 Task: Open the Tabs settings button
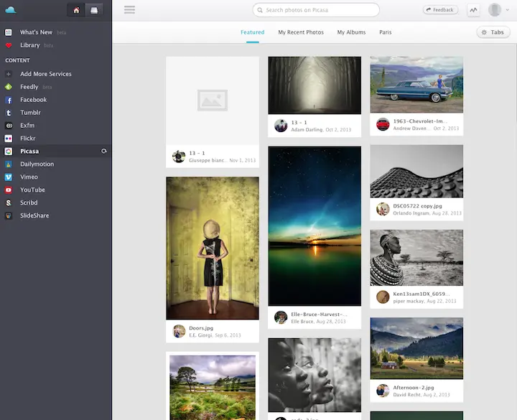(x=493, y=32)
